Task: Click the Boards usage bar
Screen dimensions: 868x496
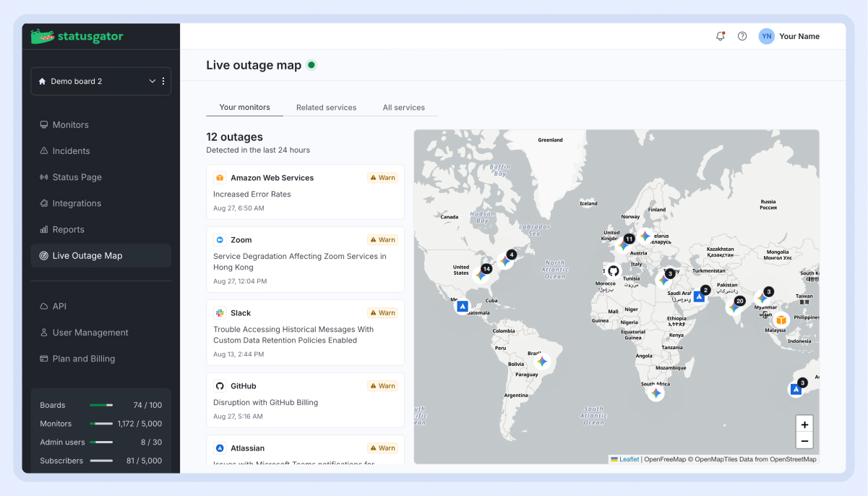Action: (x=101, y=405)
